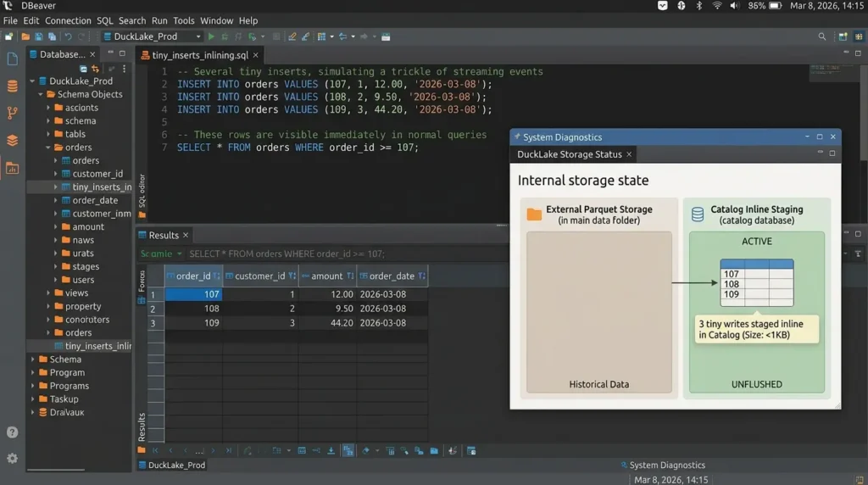The height and width of the screenshot is (485, 868).
Task: Click the export download icon in results toolbar
Action: (331, 451)
